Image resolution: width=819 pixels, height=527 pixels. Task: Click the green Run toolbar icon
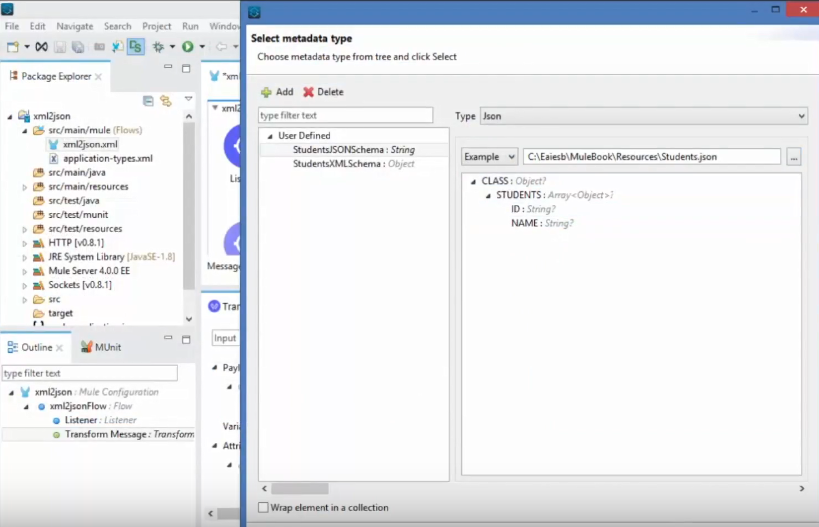pos(187,47)
